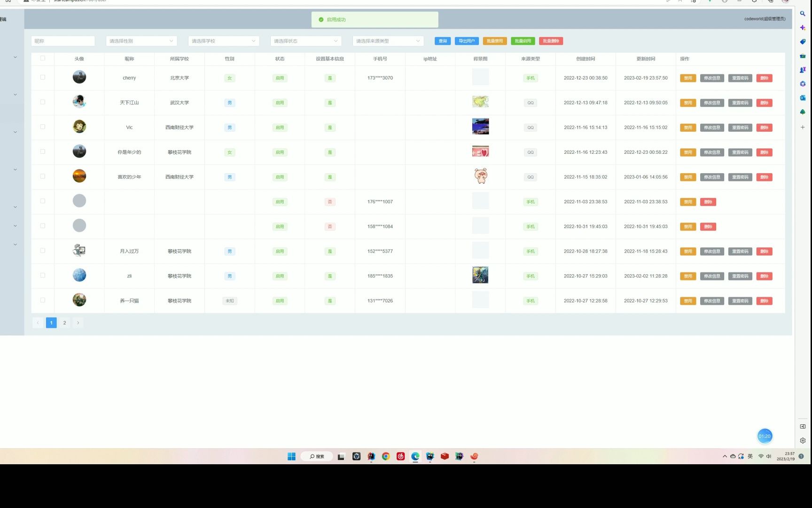The image size is (812, 508).
Task: Select page 1 in pagination
Action: (51, 323)
